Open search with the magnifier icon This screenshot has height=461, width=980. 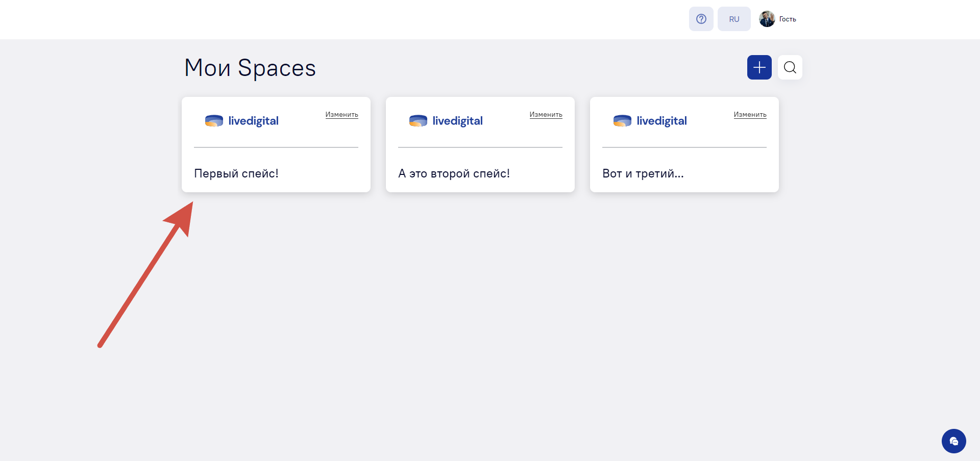(790, 67)
